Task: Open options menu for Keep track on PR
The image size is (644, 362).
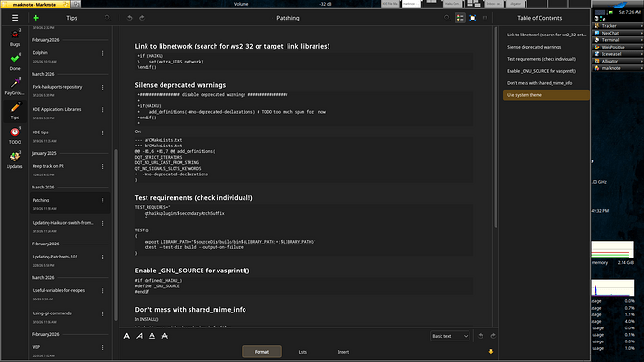Action: [103, 167]
